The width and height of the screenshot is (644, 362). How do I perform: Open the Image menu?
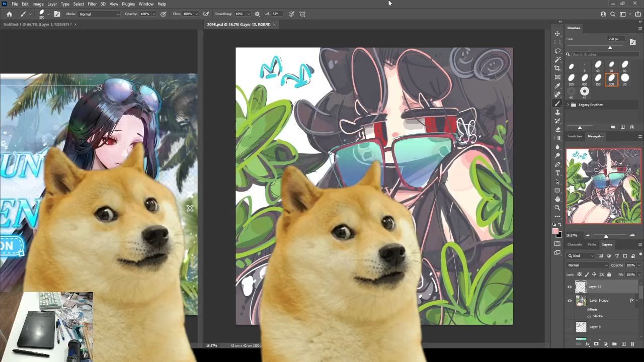(38, 4)
